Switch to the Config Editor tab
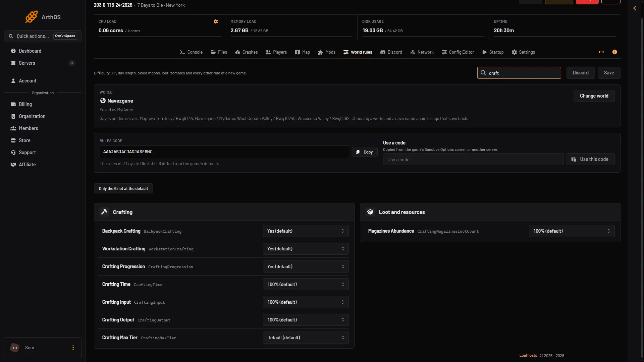644x362 pixels. [x=458, y=52]
